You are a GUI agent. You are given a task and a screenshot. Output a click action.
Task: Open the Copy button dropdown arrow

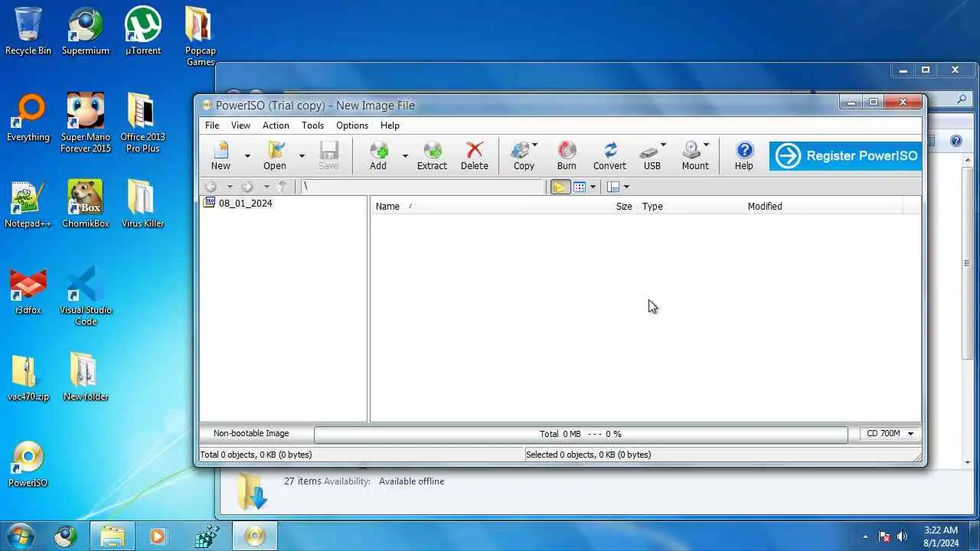(534, 145)
